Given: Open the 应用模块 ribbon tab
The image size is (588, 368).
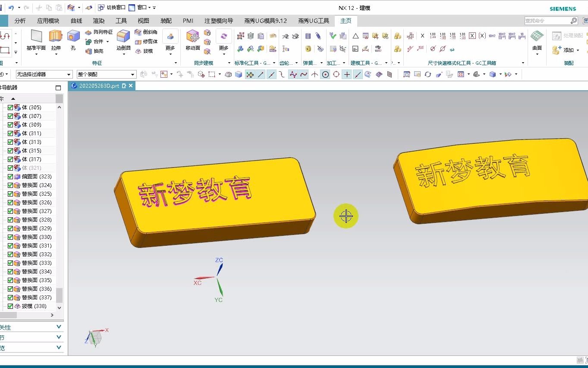Looking at the screenshot, I should point(48,21).
